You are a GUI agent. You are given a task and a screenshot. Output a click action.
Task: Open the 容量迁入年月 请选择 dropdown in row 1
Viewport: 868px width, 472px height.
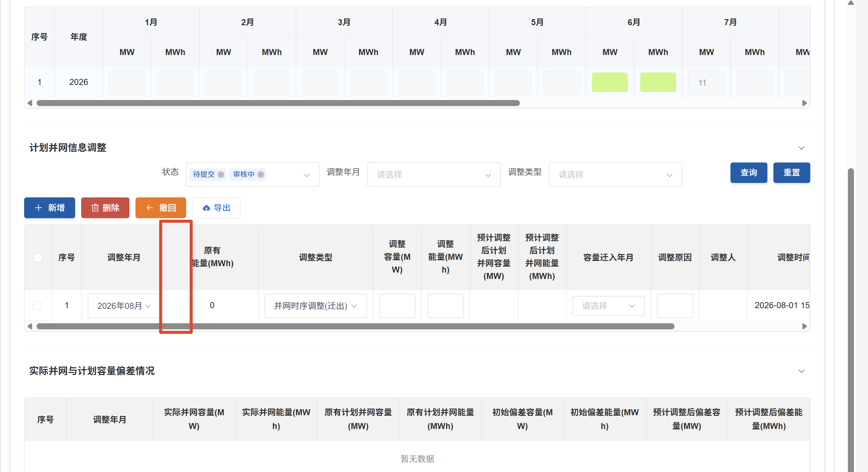[608, 306]
